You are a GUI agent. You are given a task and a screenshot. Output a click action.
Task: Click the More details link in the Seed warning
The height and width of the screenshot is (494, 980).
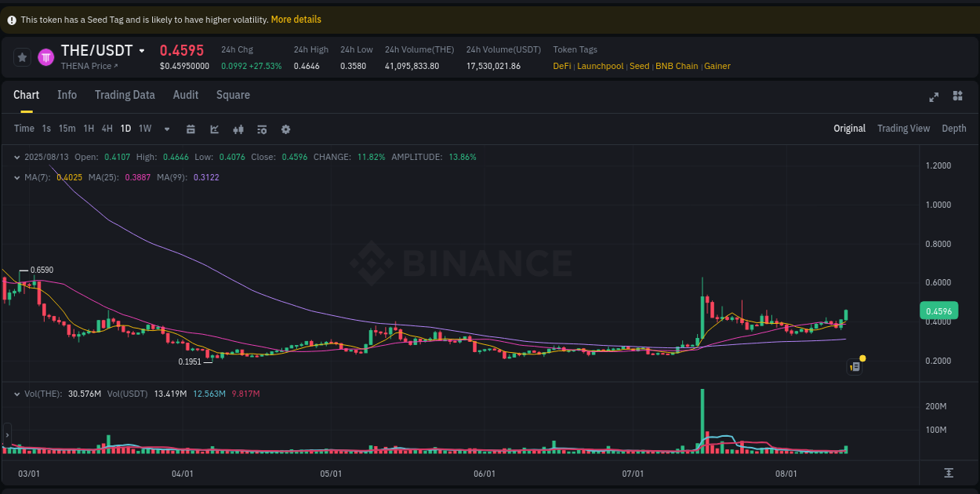click(296, 20)
